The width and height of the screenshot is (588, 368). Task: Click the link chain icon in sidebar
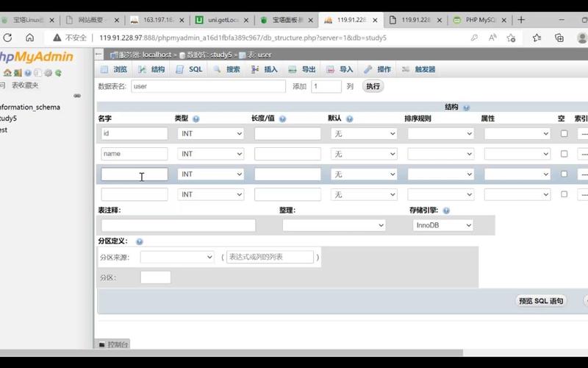77,96
